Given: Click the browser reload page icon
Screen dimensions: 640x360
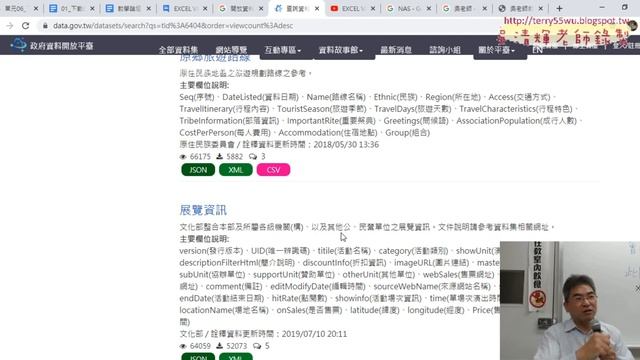Looking at the screenshot, I should click(x=25, y=26).
